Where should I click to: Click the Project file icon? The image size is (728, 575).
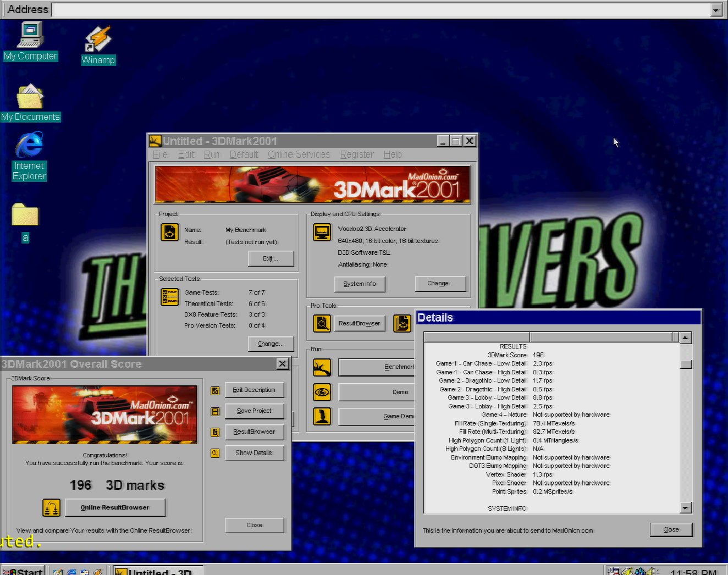click(169, 233)
